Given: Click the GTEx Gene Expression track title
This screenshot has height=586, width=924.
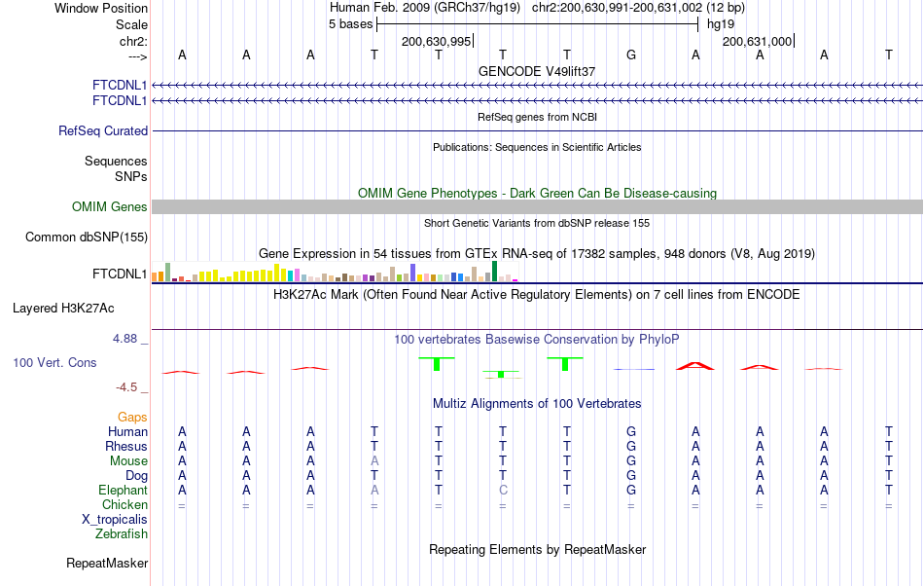Looking at the screenshot, I should (537, 254).
